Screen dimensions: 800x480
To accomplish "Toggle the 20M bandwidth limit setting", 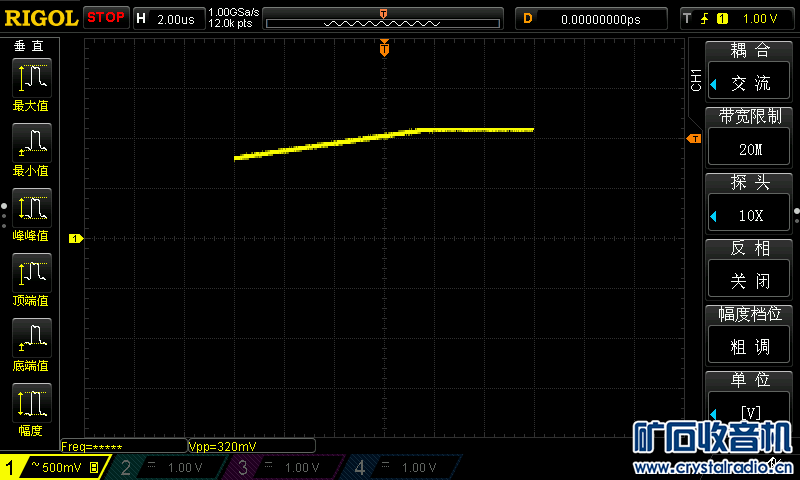I will 749,147.
